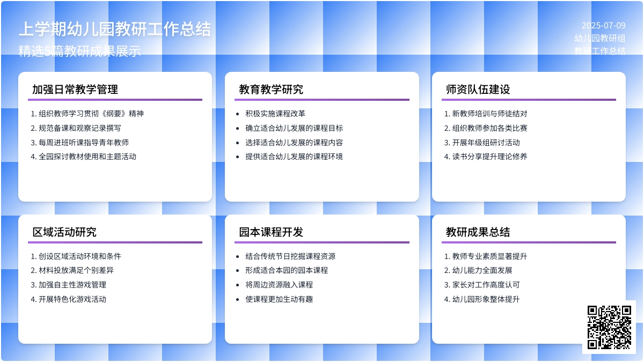
Task: Click item 新教师培训与师徒结对
Action: [x=490, y=114]
